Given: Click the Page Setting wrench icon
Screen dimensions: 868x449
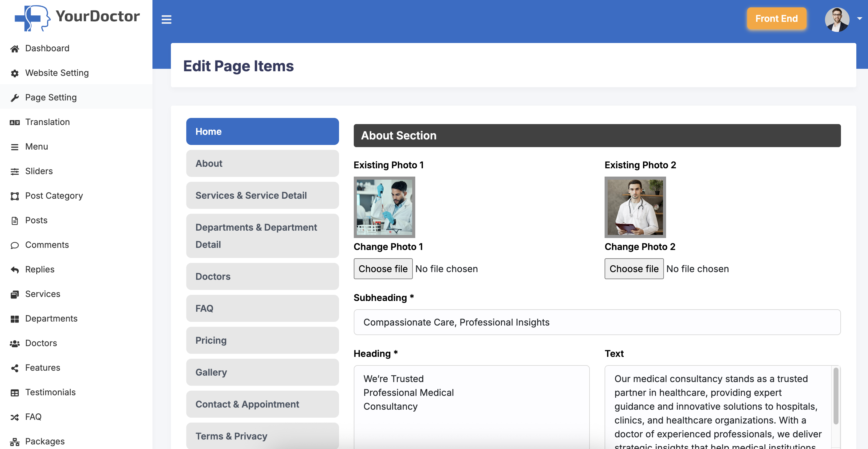Looking at the screenshot, I should point(14,98).
